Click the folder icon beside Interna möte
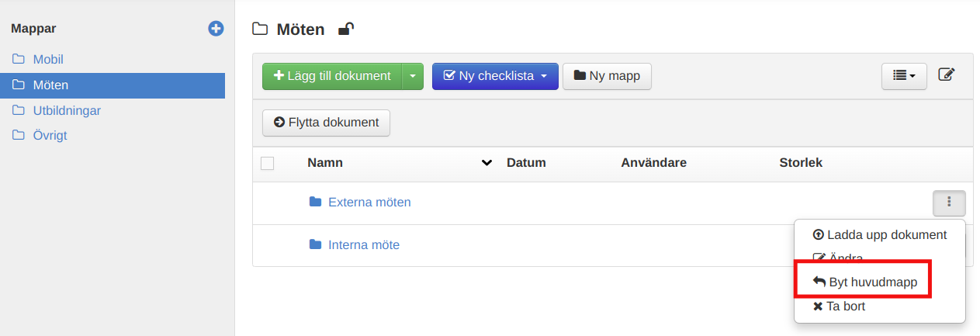 tap(315, 245)
